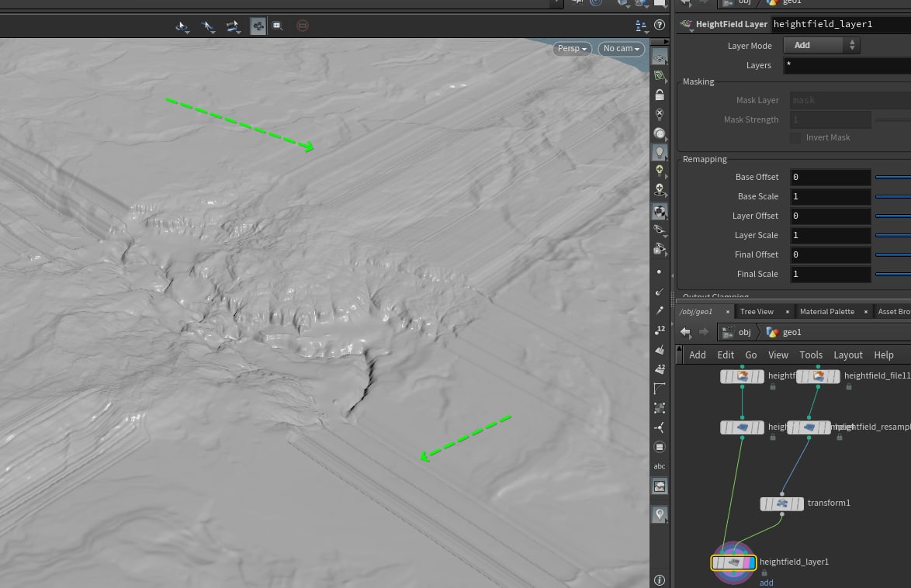Click the select visible geometry icon
911x588 pixels.
pos(233,26)
